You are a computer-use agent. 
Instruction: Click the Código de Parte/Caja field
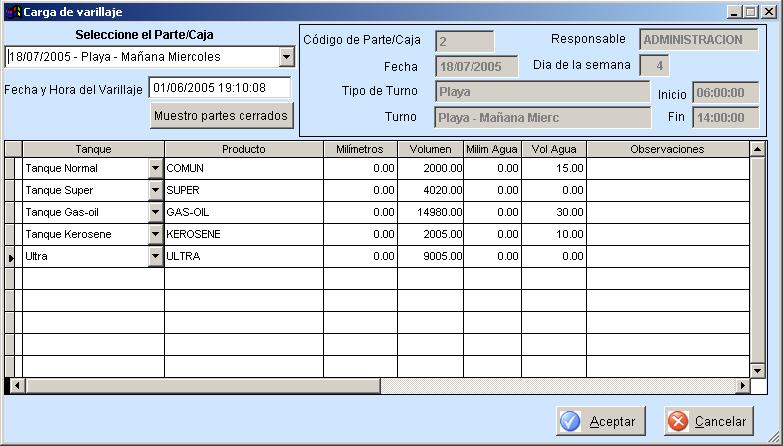point(464,41)
